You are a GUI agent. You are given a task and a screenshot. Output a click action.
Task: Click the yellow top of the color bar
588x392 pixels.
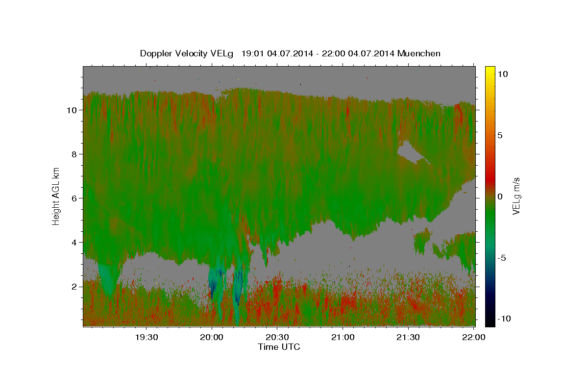tap(490, 71)
